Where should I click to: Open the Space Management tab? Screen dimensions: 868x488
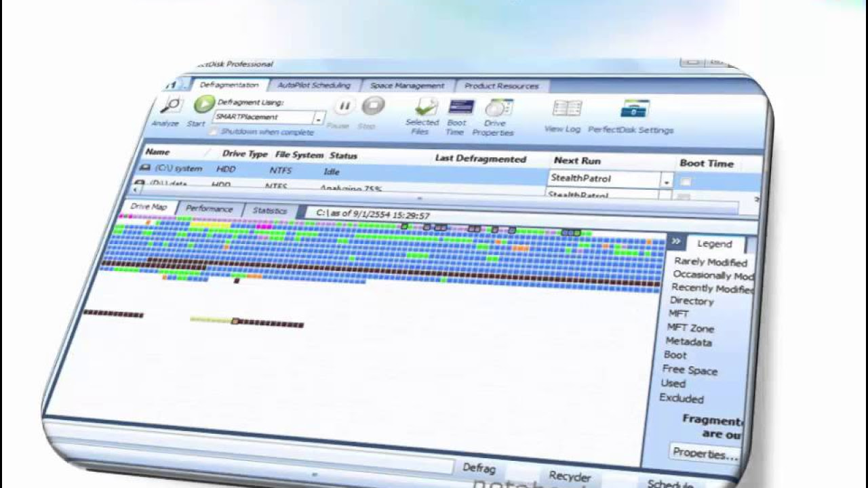click(x=407, y=86)
